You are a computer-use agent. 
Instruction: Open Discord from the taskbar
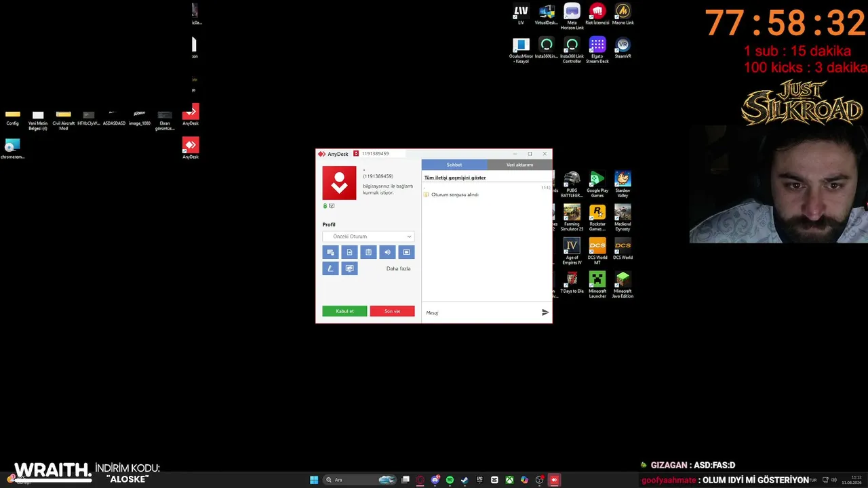pyautogui.click(x=435, y=480)
